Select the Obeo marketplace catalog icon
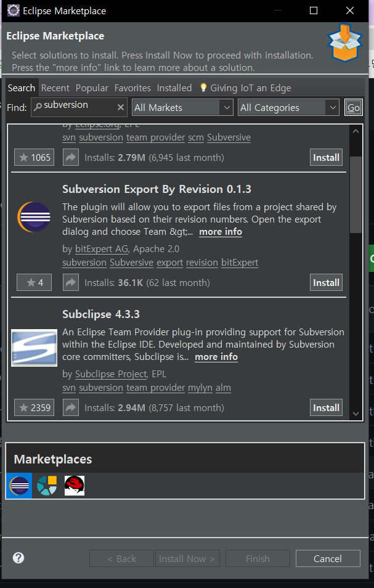374x588 pixels. click(47, 485)
